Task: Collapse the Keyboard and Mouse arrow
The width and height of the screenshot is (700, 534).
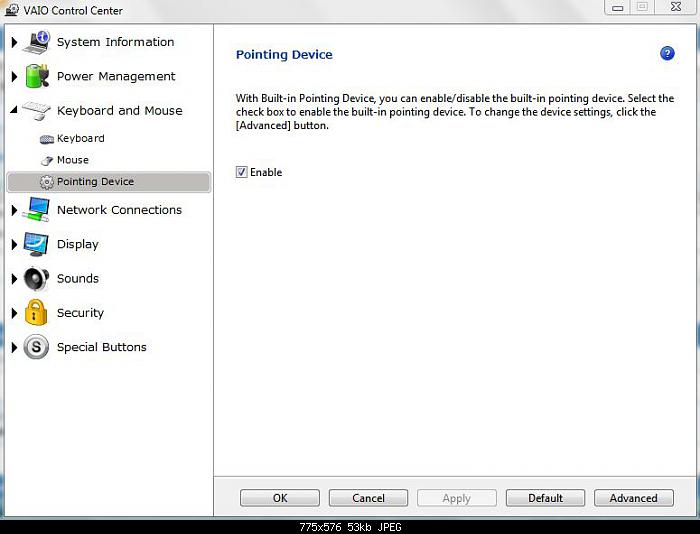Action: (x=14, y=110)
